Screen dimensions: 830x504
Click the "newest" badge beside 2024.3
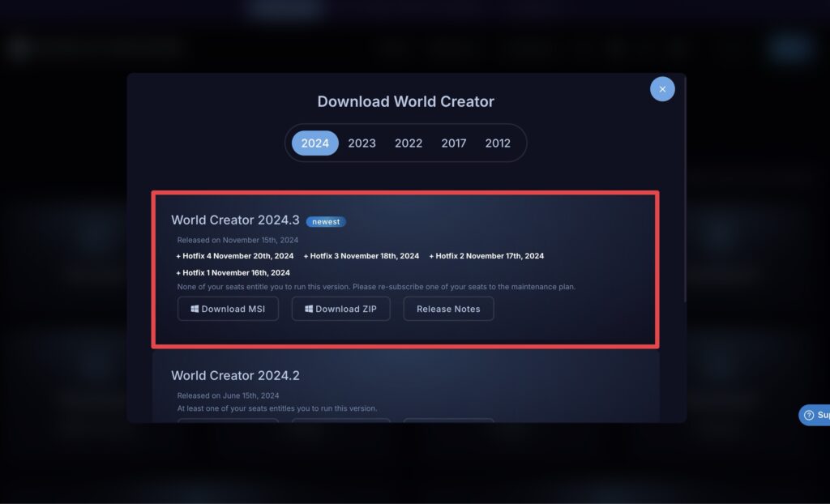tap(326, 222)
